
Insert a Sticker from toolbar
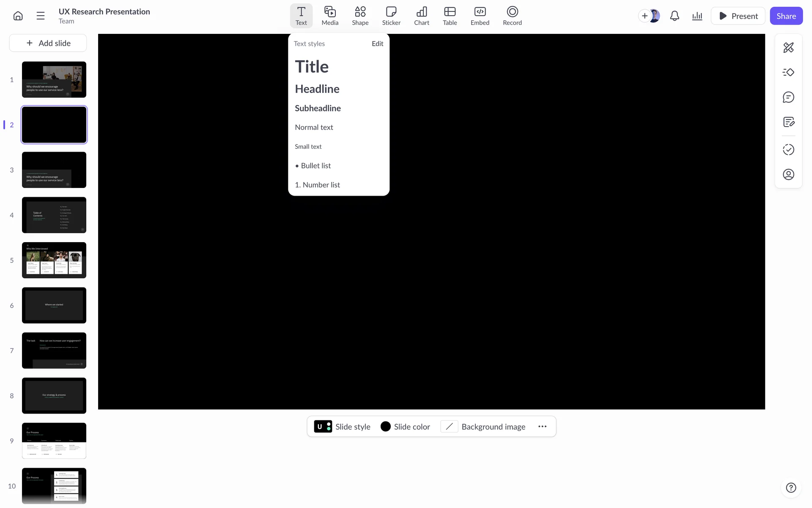[x=391, y=16]
